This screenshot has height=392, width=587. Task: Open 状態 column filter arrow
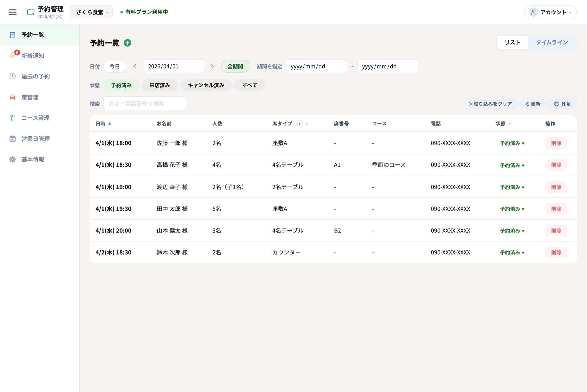[510, 124]
